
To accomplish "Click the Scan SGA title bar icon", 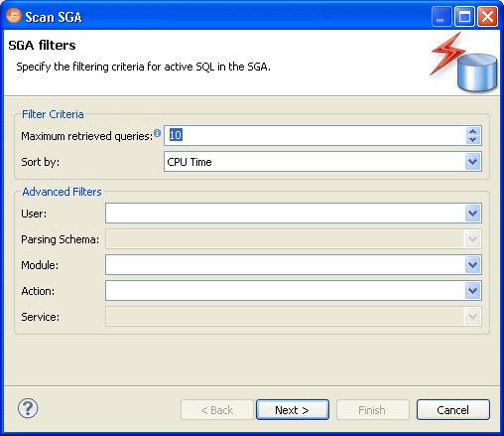I will (14, 16).
